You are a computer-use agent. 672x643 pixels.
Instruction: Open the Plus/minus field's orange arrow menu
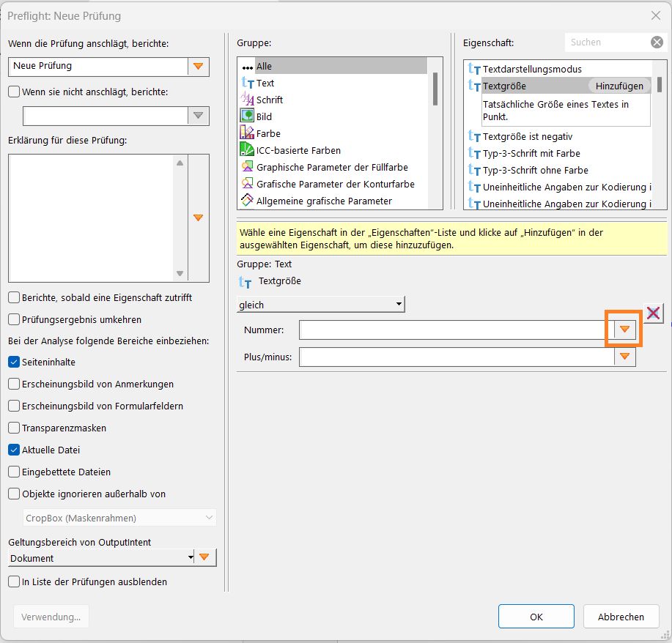[x=624, y=357]
